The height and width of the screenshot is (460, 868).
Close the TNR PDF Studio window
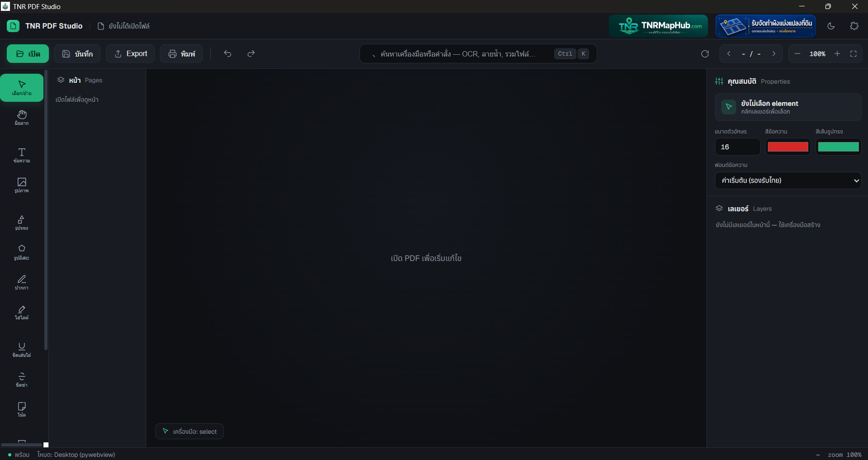855,6
